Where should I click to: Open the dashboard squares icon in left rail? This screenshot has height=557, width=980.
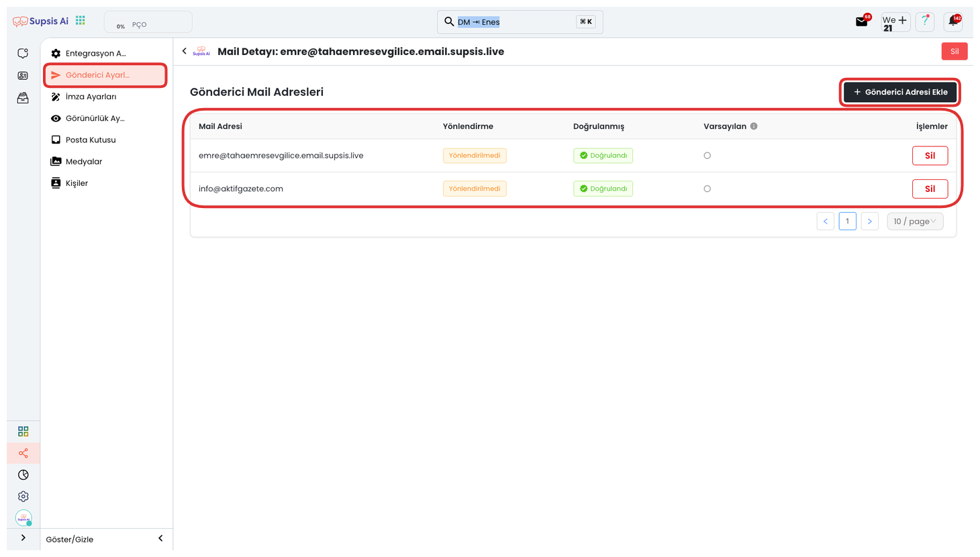pyautogui.click(x=23, y=431)
